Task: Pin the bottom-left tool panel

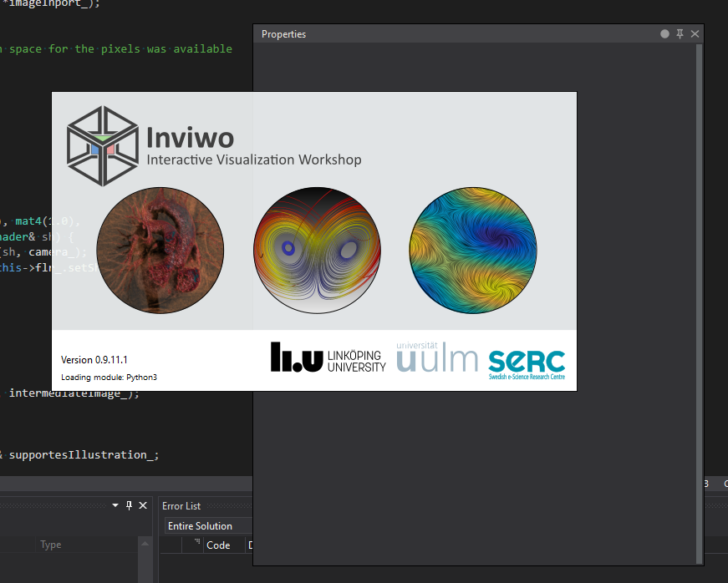Action: [x=129, y=505]
